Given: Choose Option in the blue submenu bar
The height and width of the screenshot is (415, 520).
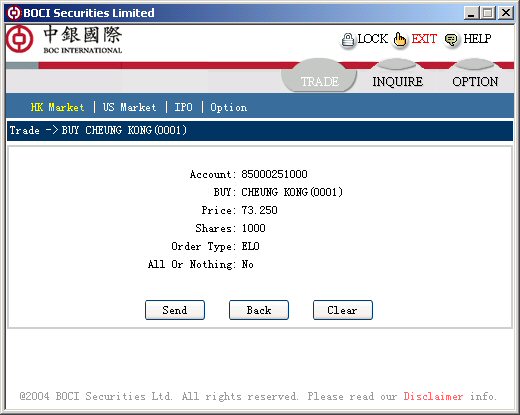Looking at the screenshot, I should pos(229,107).
